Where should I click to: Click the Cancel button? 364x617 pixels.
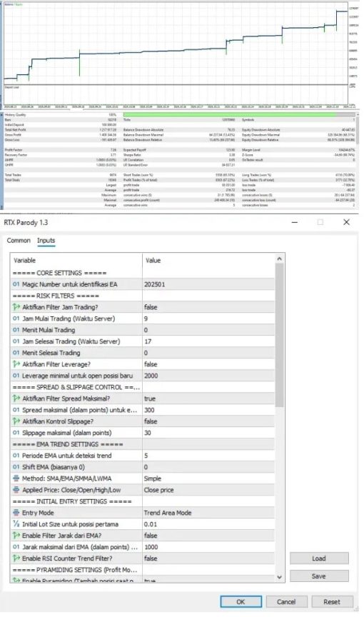(x=286, y=602)
